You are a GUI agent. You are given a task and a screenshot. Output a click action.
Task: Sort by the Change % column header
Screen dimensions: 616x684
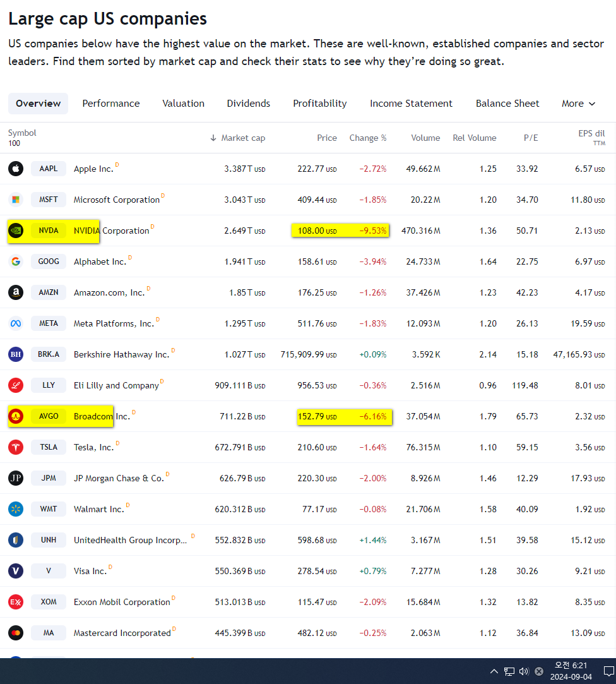[x=368, y=138]
